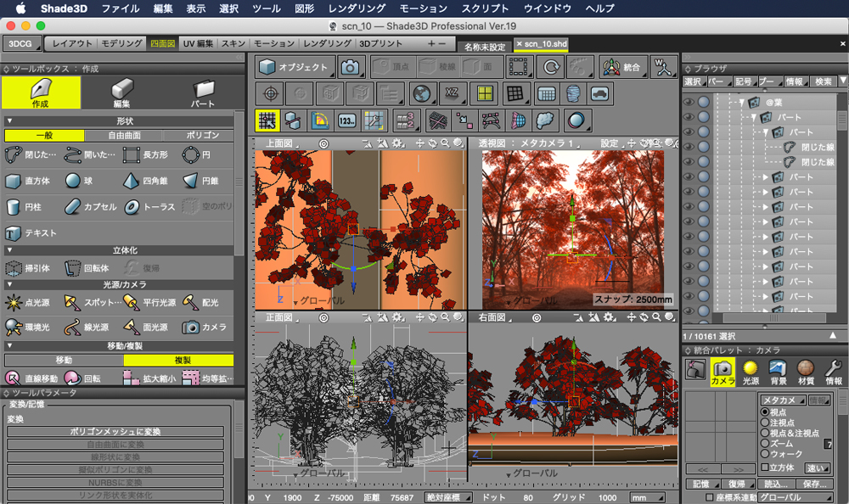Collapse the @葉 tree node
The width and height of the screenshot is (849, 504).
pyautogui.click(x=742, y=103)
